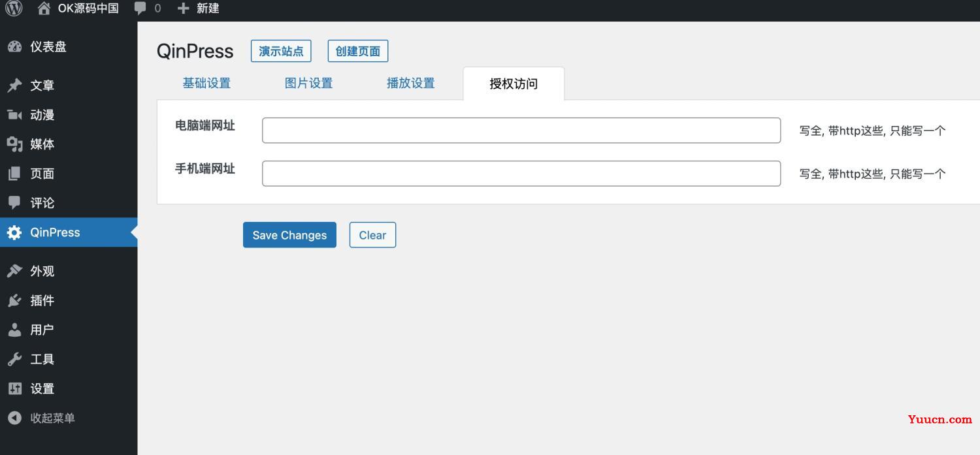
Task: Click the 工具 wrench icon
Action: (14, 359)
